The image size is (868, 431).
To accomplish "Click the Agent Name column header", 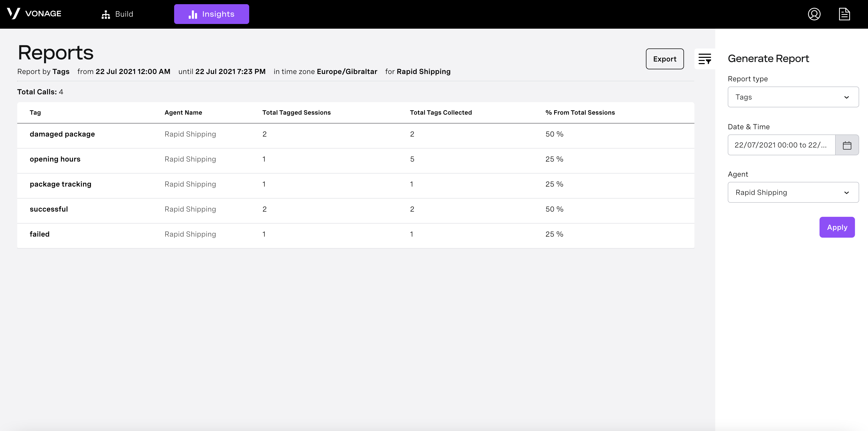I will click(x=183, y=113).
